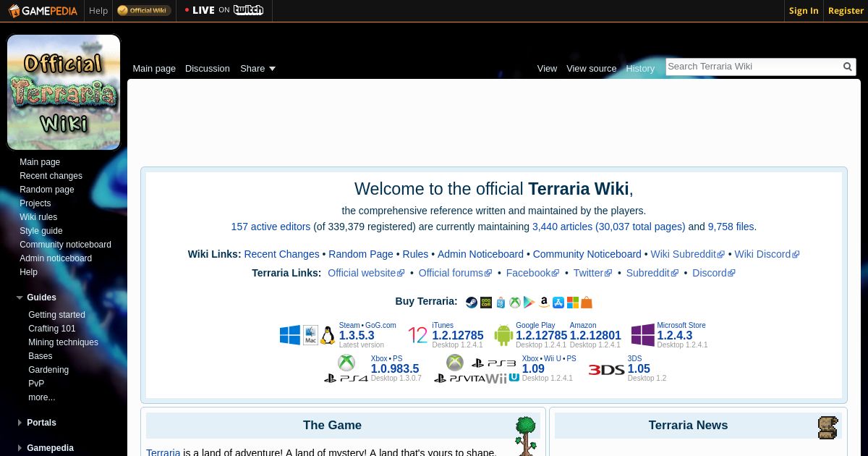The image size is (868, 456).
Task: Click the Terraria link in The Game section
Action: [163, 452]
